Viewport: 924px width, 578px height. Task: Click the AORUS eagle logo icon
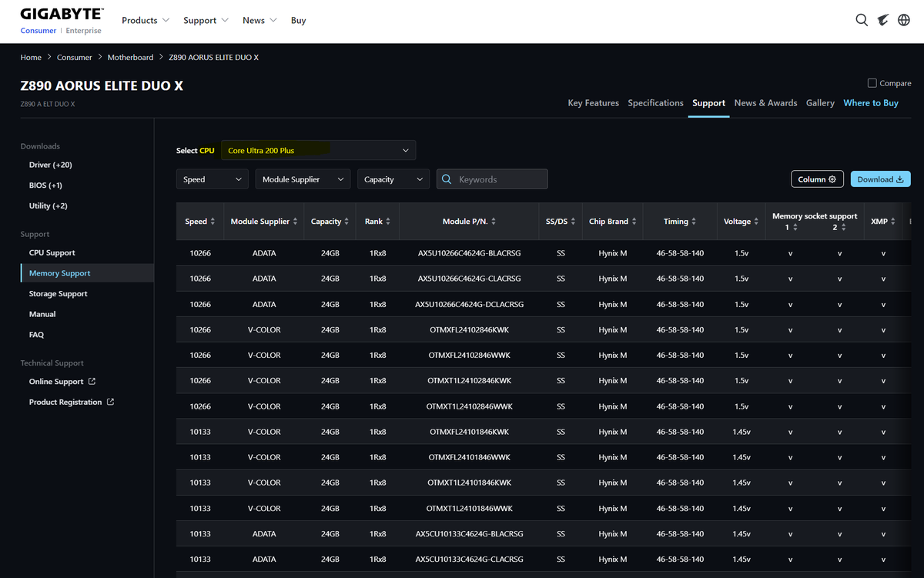883,20
